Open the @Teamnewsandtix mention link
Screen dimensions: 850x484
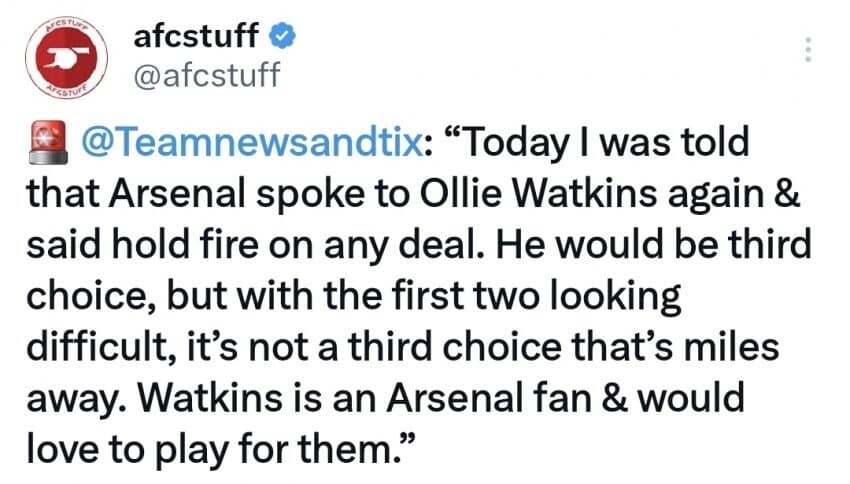coord(252,143)
